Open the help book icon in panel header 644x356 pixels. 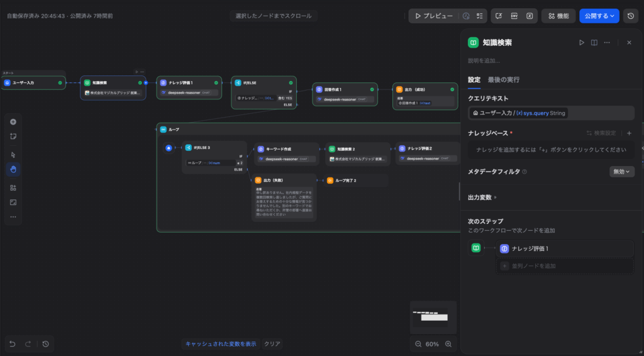tap(594, 43)
